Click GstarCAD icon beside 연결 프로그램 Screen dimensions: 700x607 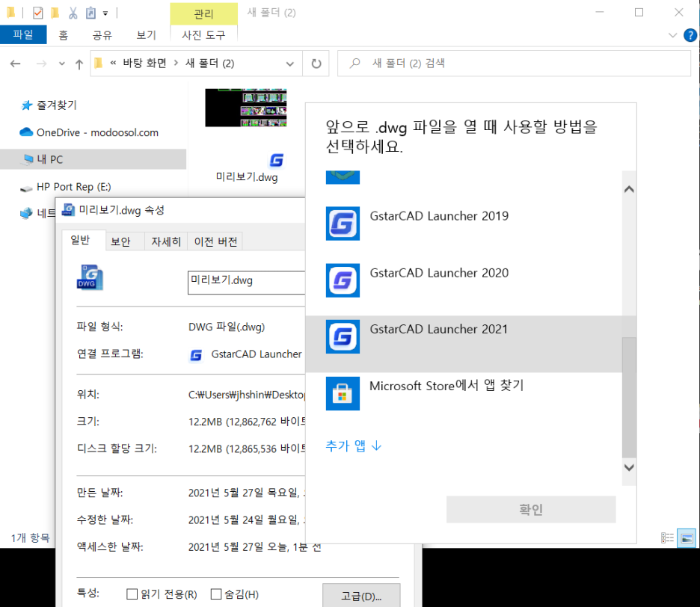(196, 355)
